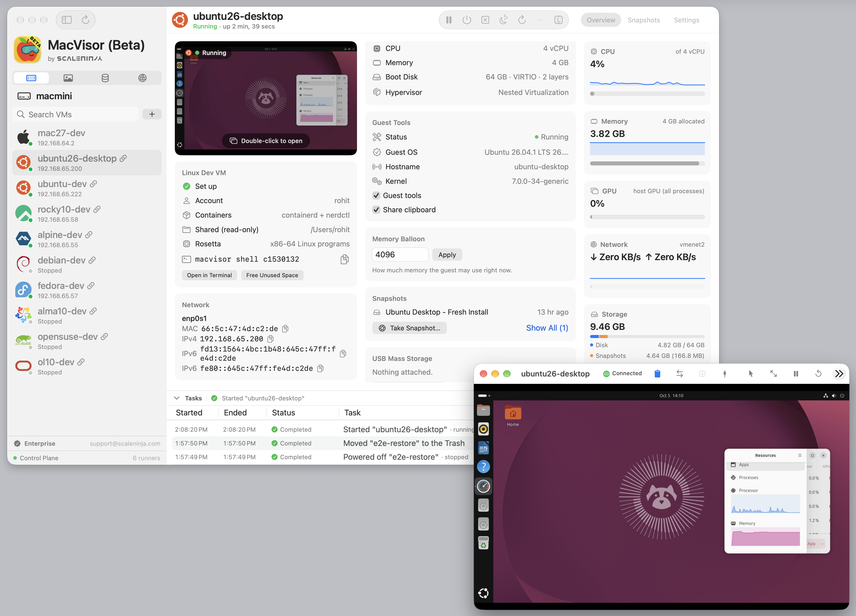This screenshot has width=856, height=616.
Task: Select the alpine-dev VM
Action: tap(87, 239)
